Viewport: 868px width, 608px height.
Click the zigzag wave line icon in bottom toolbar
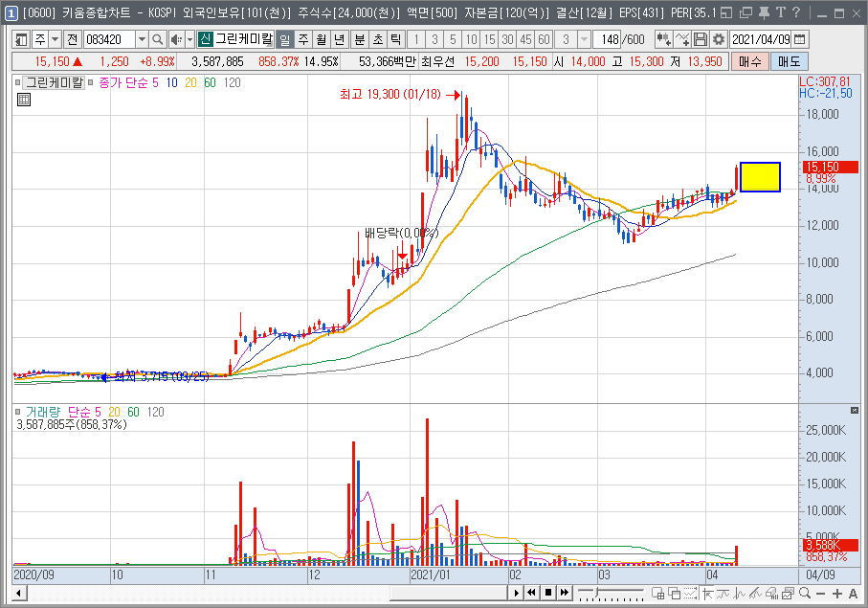(x=740, y=593)
